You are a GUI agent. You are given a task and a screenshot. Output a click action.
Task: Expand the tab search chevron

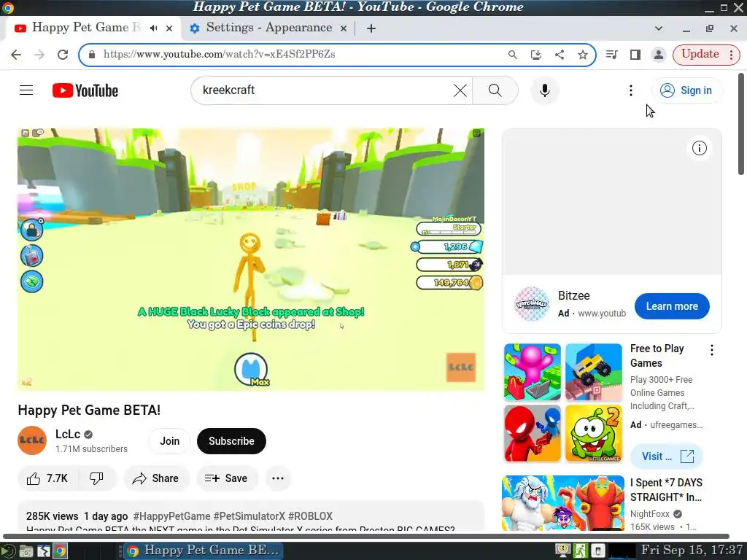pyautogui.click(x=659, y=28)
